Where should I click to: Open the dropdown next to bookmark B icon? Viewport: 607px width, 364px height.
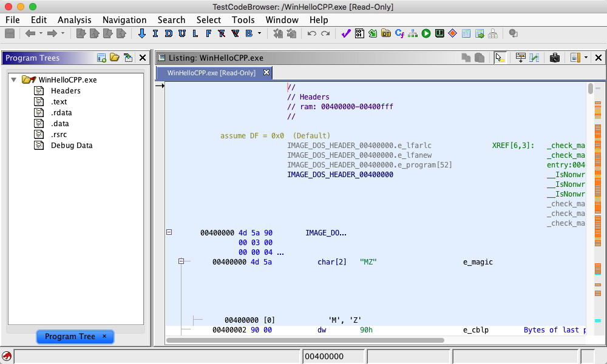click(260, 33)
